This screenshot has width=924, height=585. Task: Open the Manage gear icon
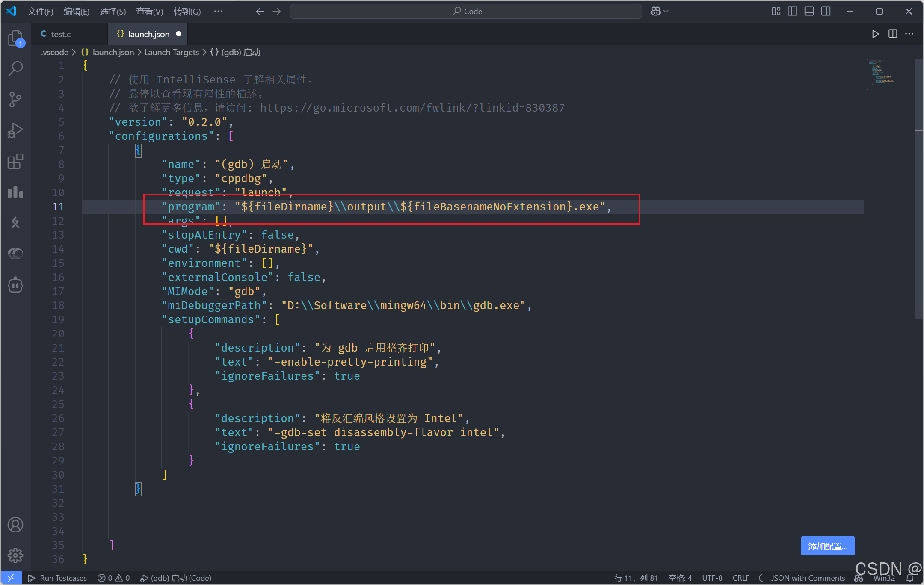(15, 555)
